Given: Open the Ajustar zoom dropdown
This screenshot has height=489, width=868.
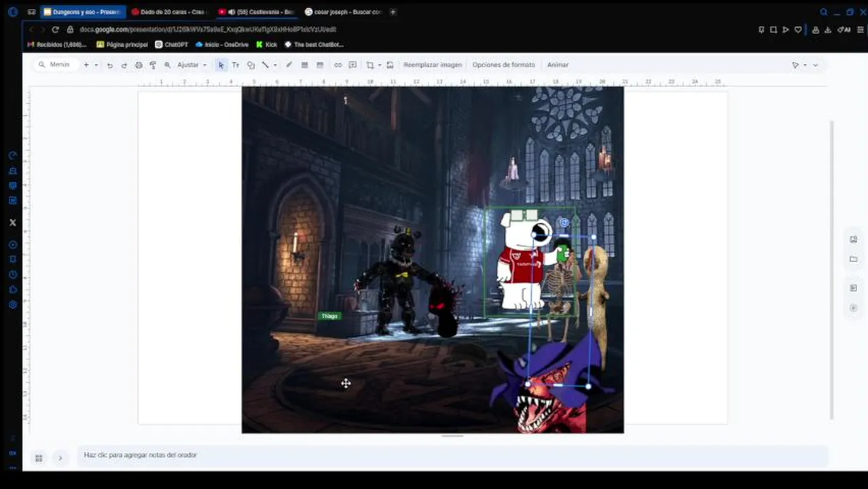Looking at the screenshot, I should (192, 65).
